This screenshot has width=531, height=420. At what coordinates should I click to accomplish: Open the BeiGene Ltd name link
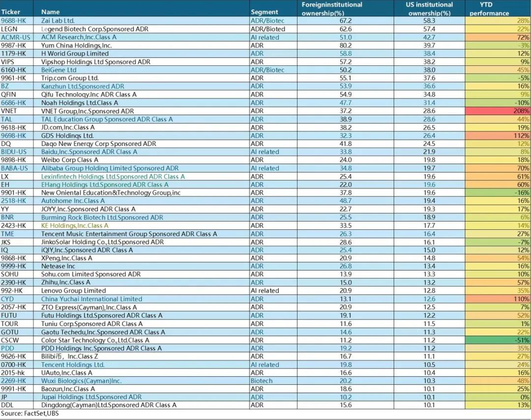(59, 70)
